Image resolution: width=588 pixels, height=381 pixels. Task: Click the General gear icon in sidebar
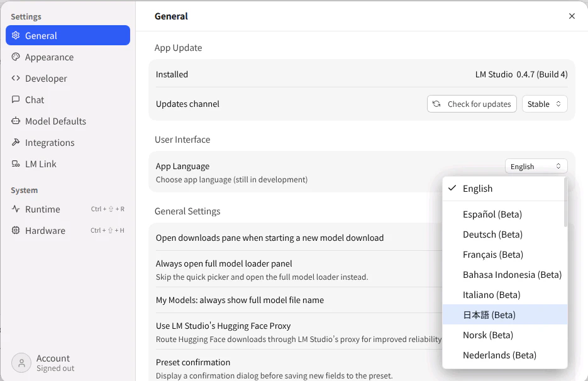16,36
